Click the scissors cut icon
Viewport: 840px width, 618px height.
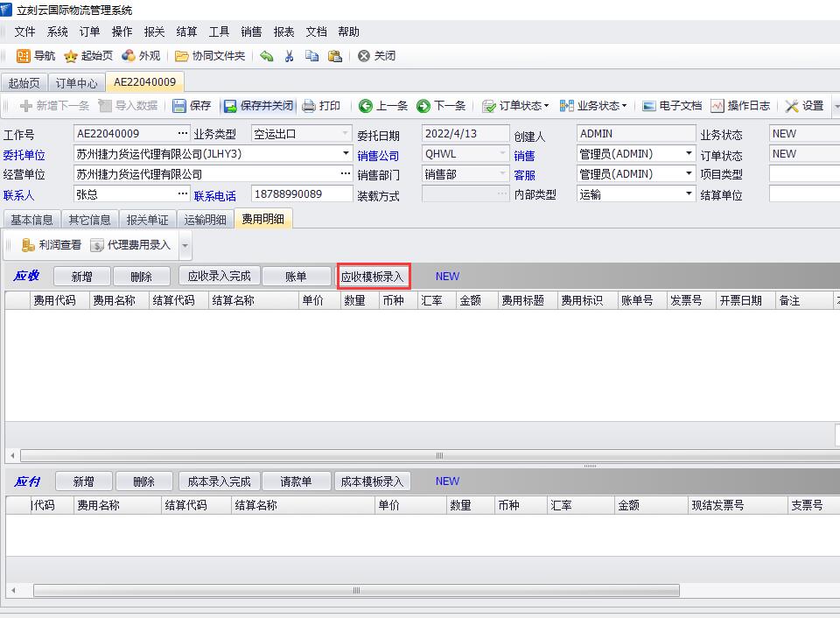coord(289,56)
